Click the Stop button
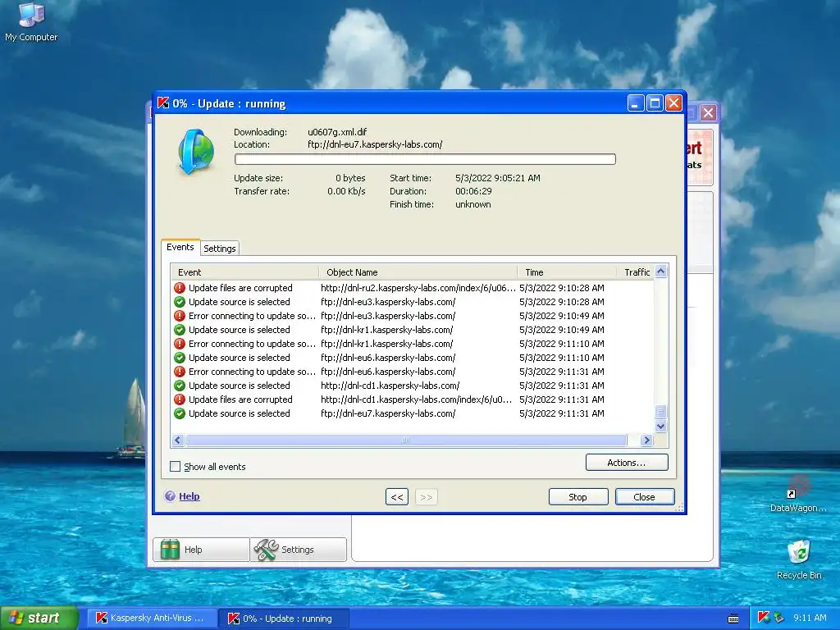840x630 pixels. (x=578, y=496)
